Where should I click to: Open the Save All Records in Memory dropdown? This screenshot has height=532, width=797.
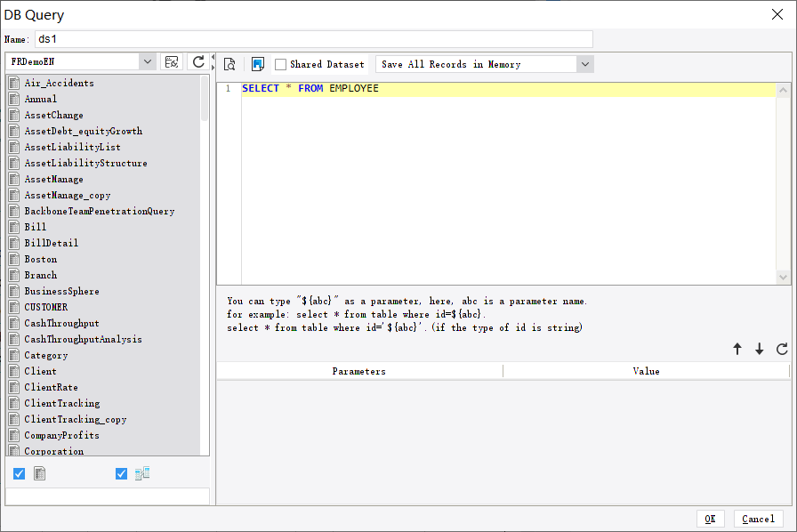584,63
